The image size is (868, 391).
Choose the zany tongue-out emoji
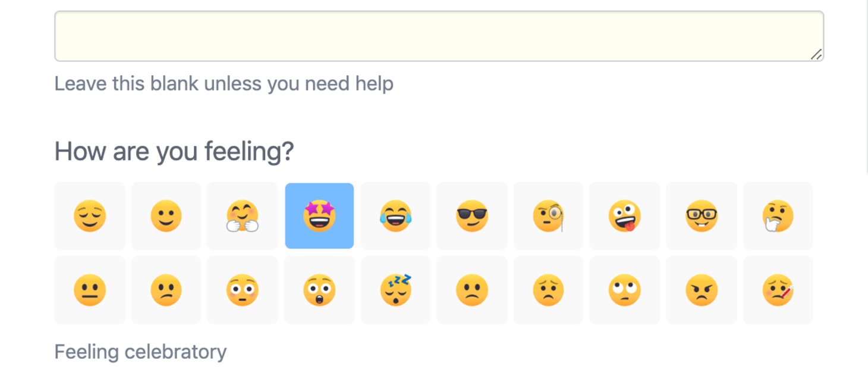(x=625, y=215)
